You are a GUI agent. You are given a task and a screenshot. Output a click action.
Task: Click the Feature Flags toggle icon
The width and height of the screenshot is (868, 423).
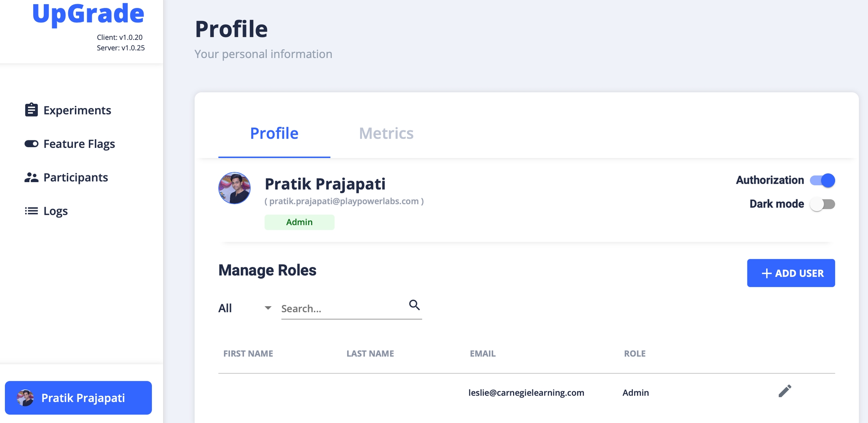pyautogui.click(x=31, y=144)
